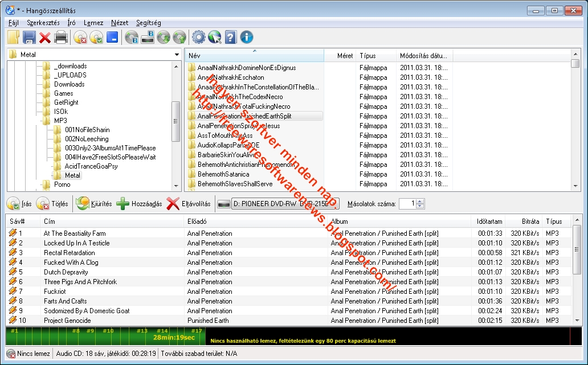Open the Lemez menu

pos(93,23)
